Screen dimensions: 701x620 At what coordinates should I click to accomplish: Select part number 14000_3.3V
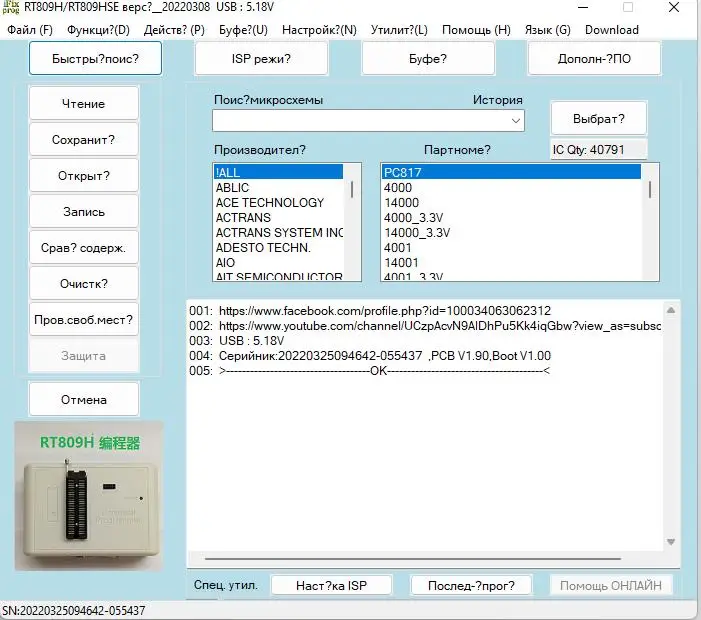click(511, 232)
